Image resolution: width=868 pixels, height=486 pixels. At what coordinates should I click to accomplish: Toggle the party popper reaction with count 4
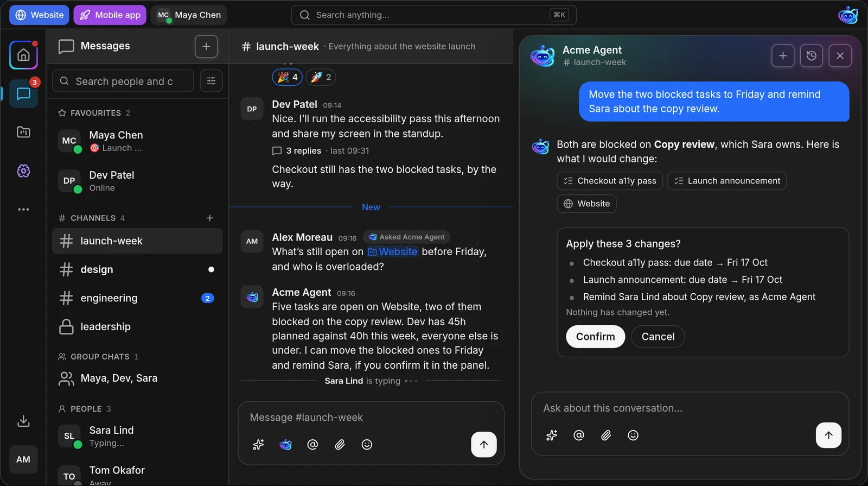coord(287,77)
